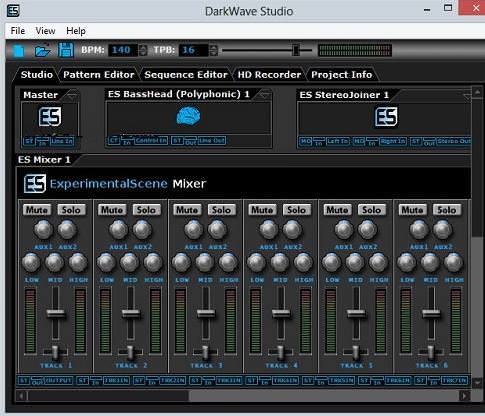Open the Help menu
The width and height of the screenshot is (485, 416).
click(x=76, y=31)
